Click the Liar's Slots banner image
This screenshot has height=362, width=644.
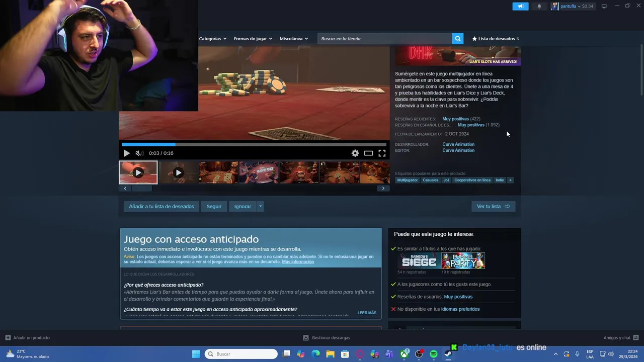pos(458,56)
